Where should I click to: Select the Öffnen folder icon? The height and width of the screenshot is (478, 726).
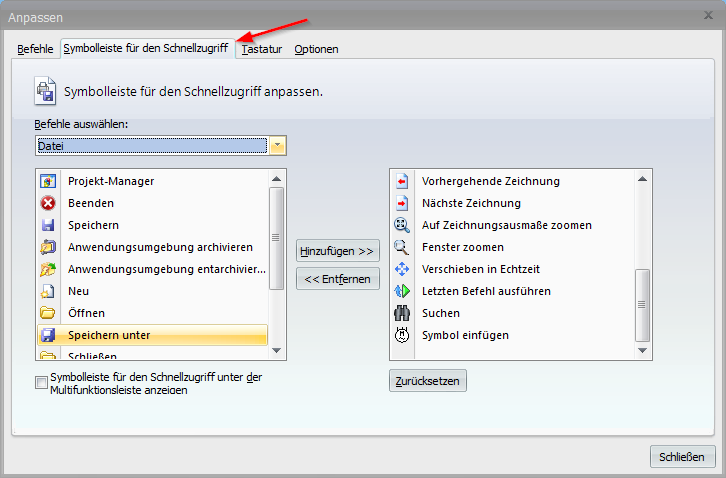[x=48, y=313]
